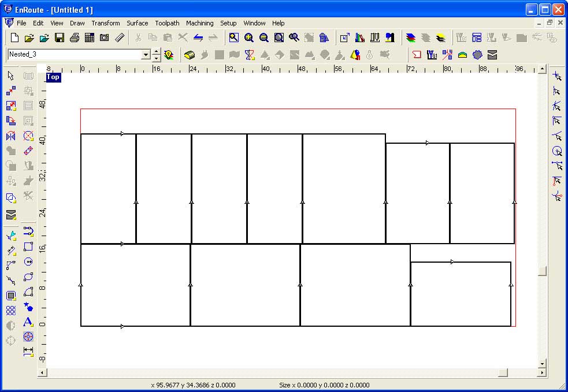Open the Machining menu
The image size is (568, 392).
point(199,23)
